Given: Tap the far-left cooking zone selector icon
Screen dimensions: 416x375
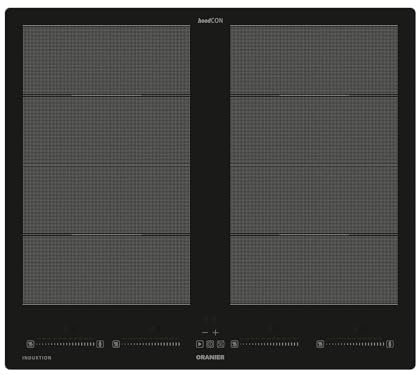Looking at the screenshot, I should [x=30, y=344].
